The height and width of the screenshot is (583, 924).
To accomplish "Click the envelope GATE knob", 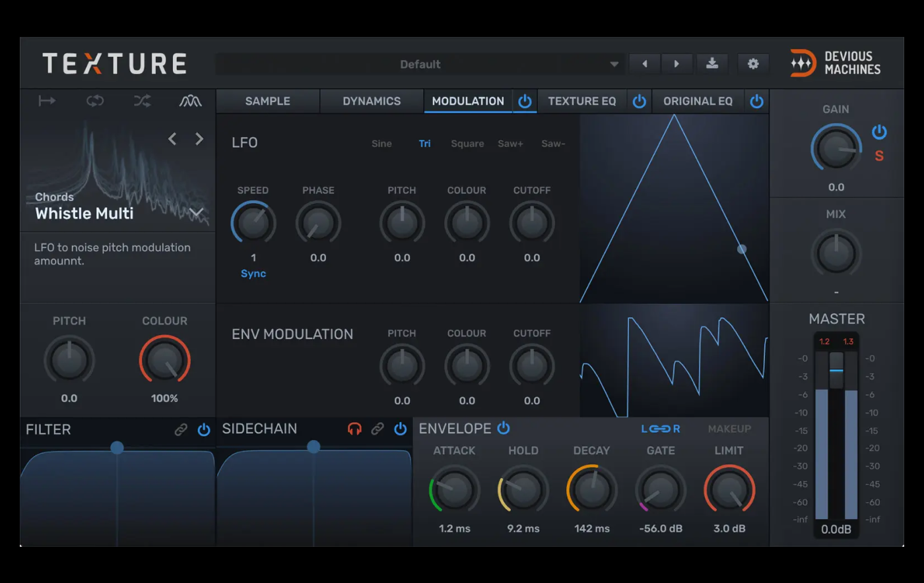I will (661, 489).
